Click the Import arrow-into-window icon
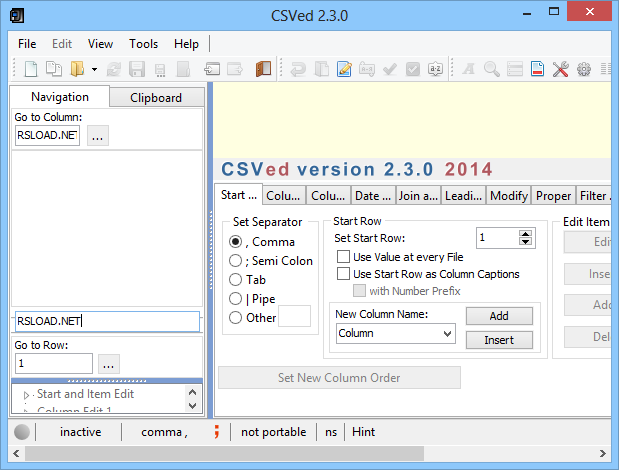The height and width of the screenshot is (470, 619). click(212, 69)
